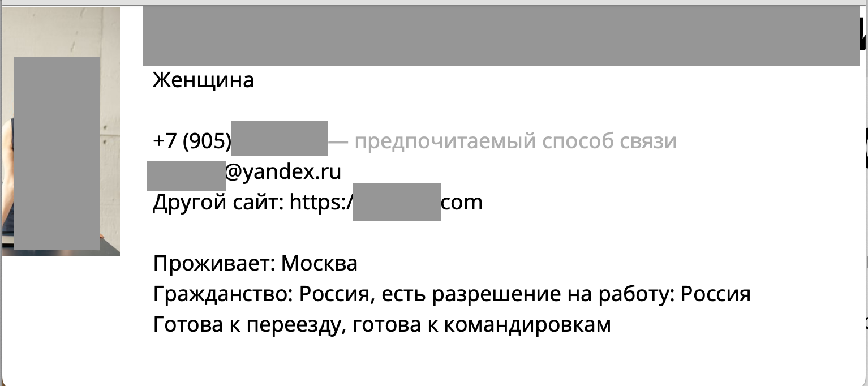The width and height of the screenshot is (868, 386).
Task: Click "предпочитаемый способ связи" gray note
Action: tap(515, 141)
